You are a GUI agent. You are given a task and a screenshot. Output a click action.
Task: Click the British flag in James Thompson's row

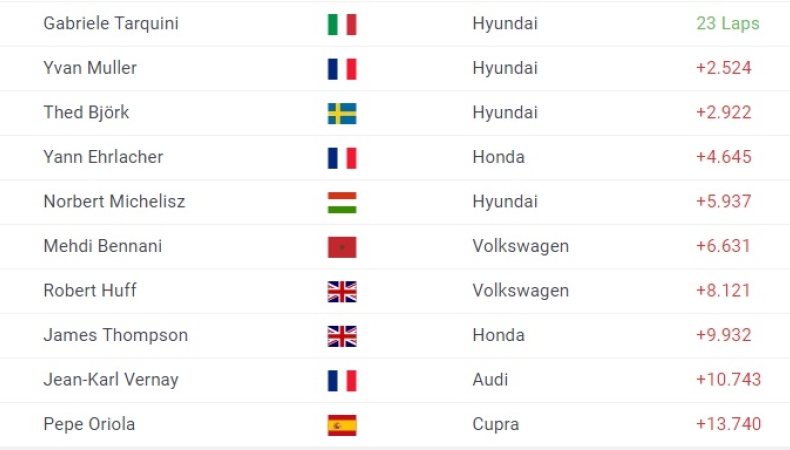tap(342, 336)
